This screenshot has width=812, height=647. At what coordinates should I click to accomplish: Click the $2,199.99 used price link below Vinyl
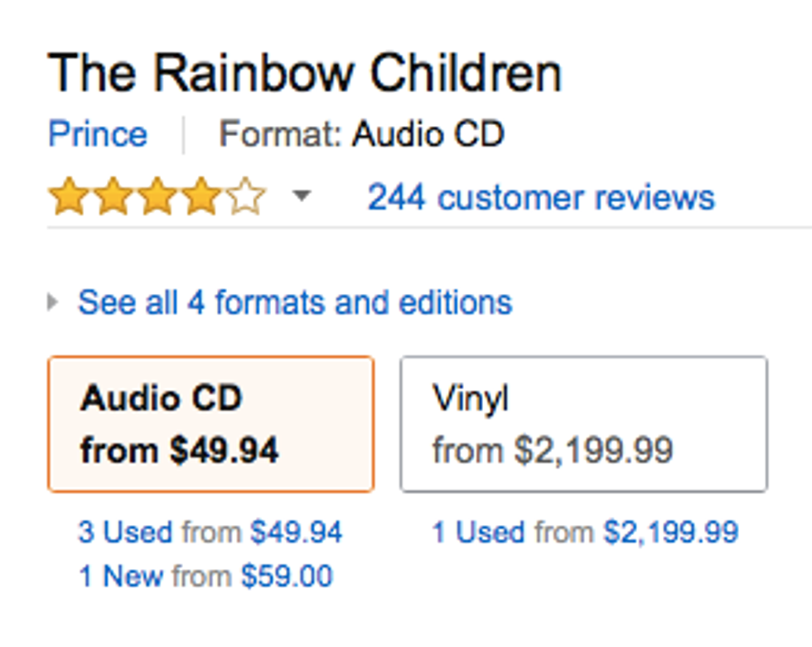(x=670, y=532)
